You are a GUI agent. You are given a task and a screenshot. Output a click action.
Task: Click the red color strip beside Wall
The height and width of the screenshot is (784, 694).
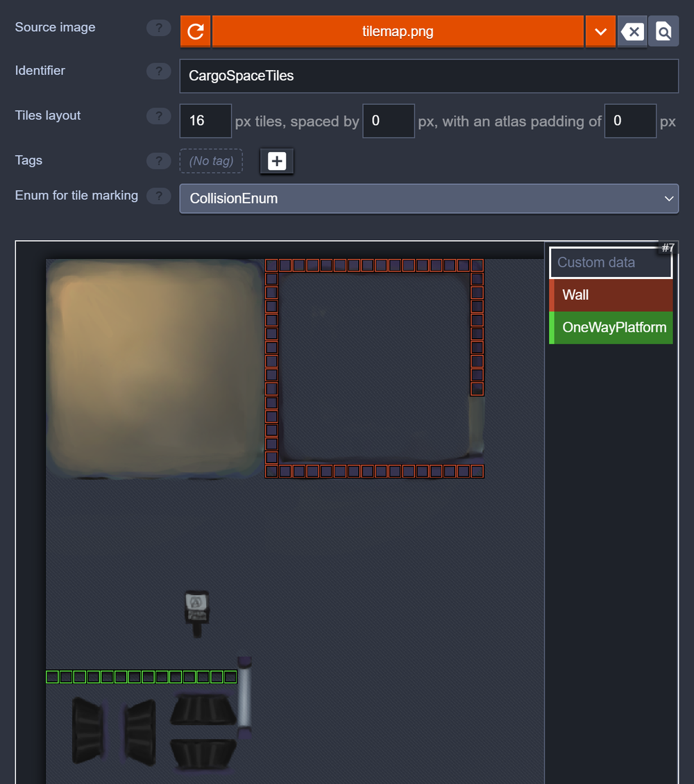[551, 294]
